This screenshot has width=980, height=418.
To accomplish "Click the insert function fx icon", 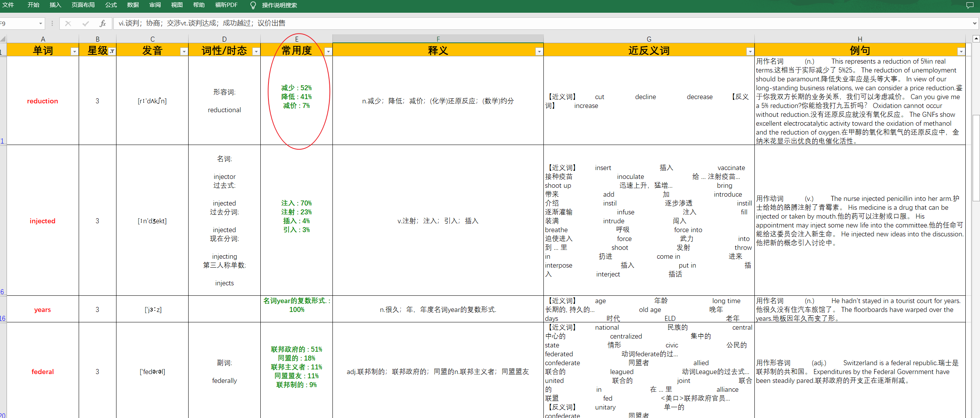I will [103, 24].
